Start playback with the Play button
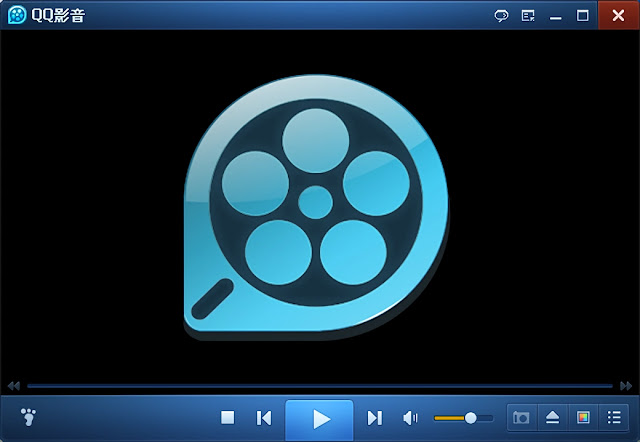This screenshot has height=442, width=640. pos(319,420)
